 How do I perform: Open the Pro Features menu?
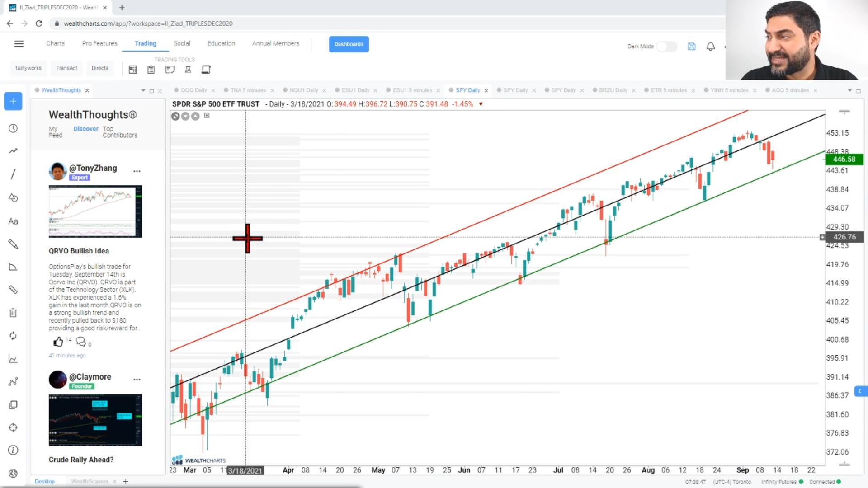99,43
